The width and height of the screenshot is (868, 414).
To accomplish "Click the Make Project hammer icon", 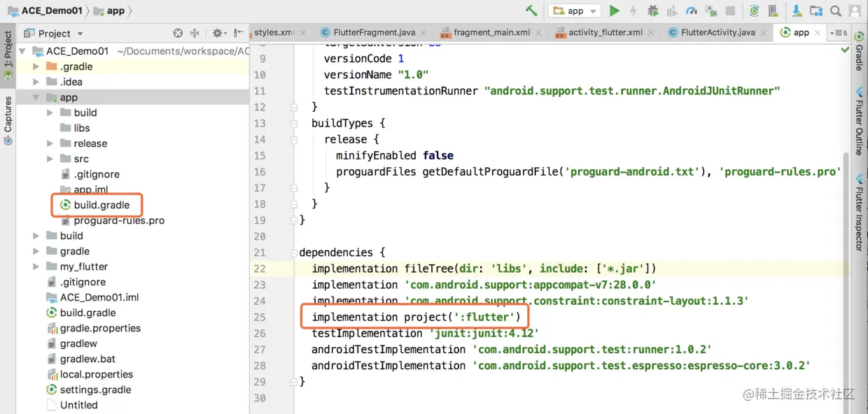I will click(x=532, y=10).
